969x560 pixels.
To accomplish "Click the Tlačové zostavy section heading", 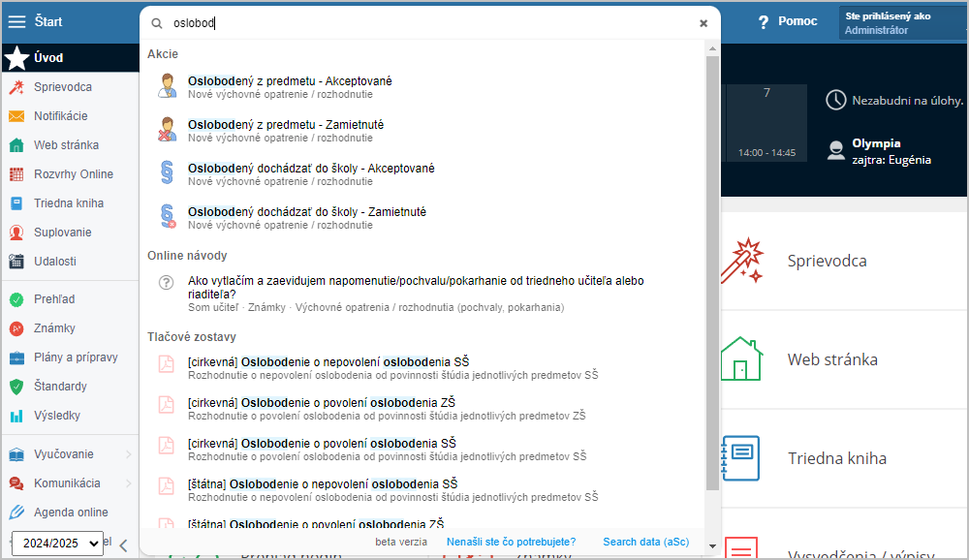I will (192, 337).
